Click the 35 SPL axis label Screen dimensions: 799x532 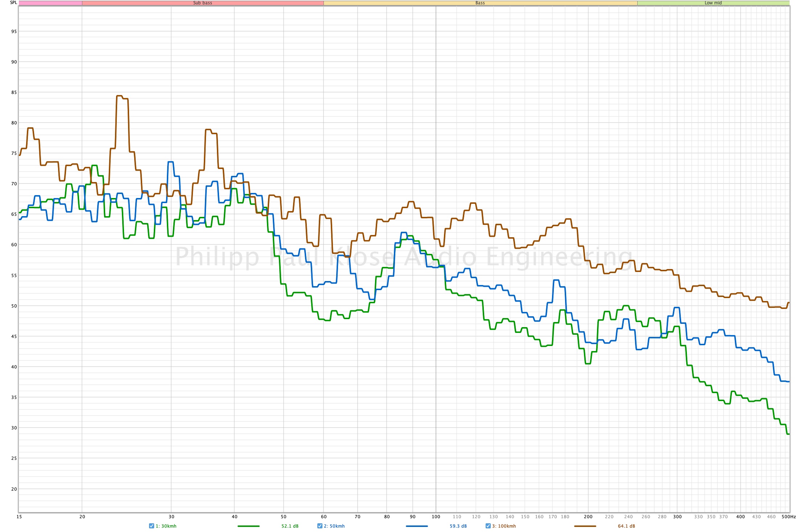[14, 397]
